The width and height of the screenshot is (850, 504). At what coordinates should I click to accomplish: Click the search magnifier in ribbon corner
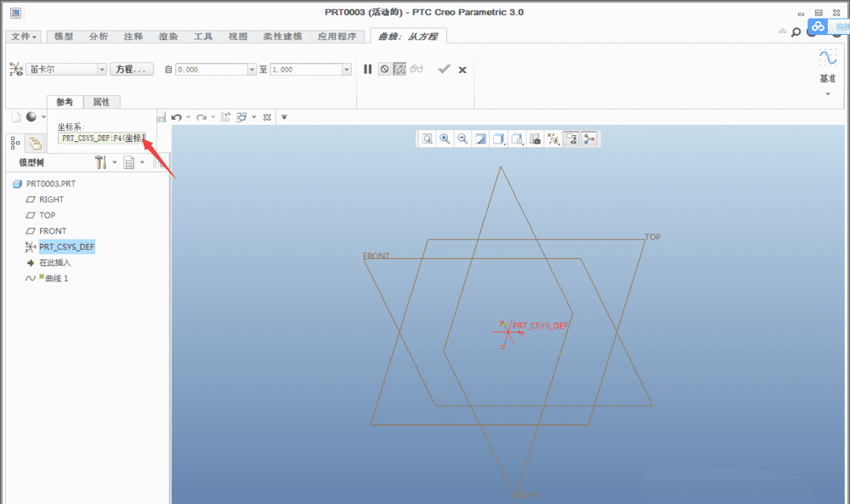(x=796, y=32)
